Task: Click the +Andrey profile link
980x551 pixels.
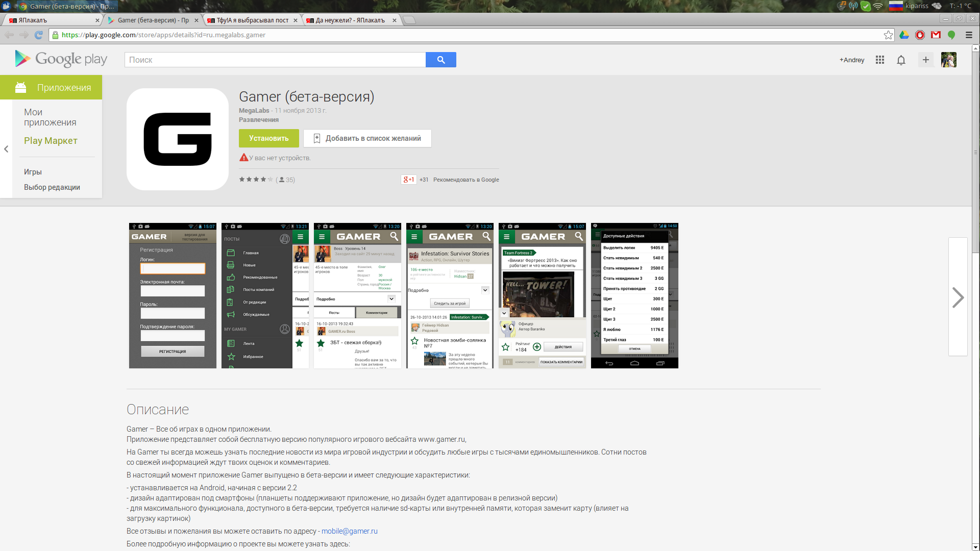Action: click(852, 60)
